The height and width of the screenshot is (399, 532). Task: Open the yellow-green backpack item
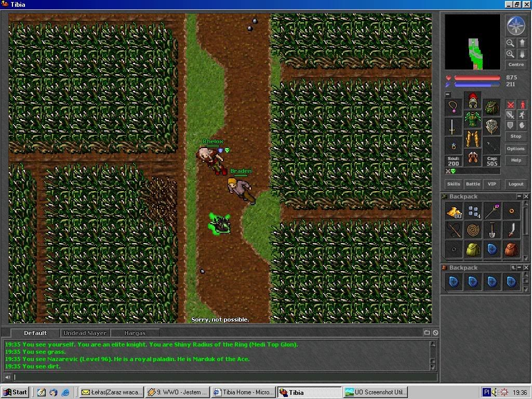473,249
